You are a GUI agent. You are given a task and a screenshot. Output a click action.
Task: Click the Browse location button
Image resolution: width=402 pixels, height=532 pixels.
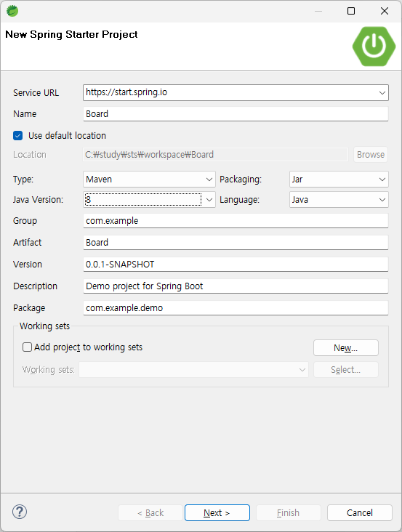(371, 154)
